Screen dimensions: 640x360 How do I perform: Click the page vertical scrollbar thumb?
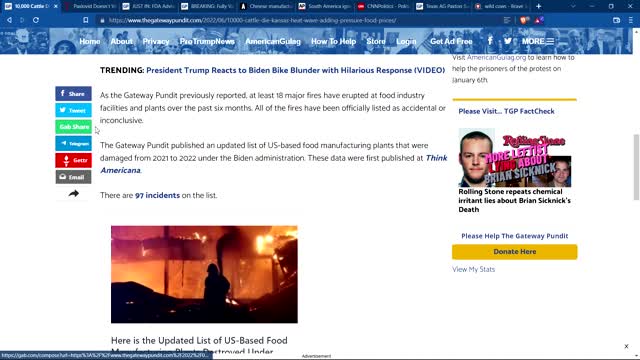pos(636,167)
